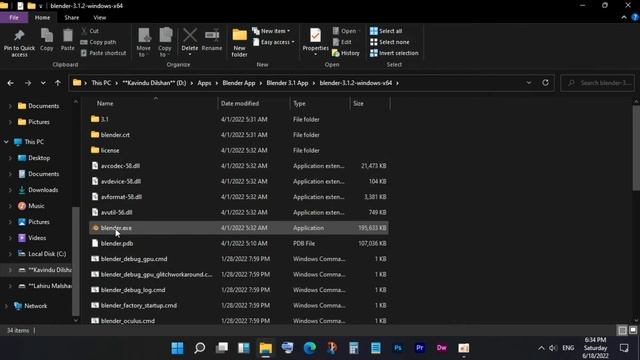
Task: Open the Move to ribbon menu
Action: [144, 42]
